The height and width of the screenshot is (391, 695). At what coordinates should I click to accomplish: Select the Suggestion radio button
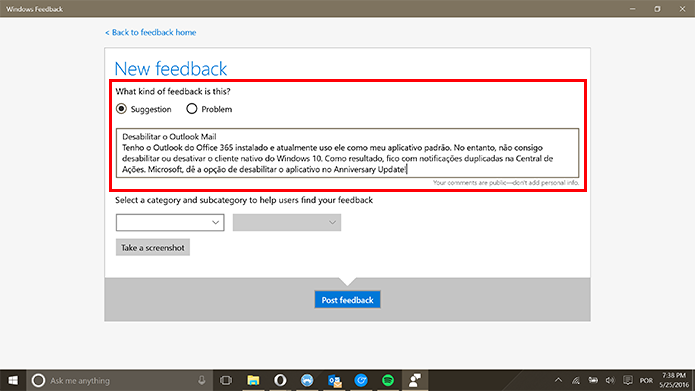tap(121, 109)
